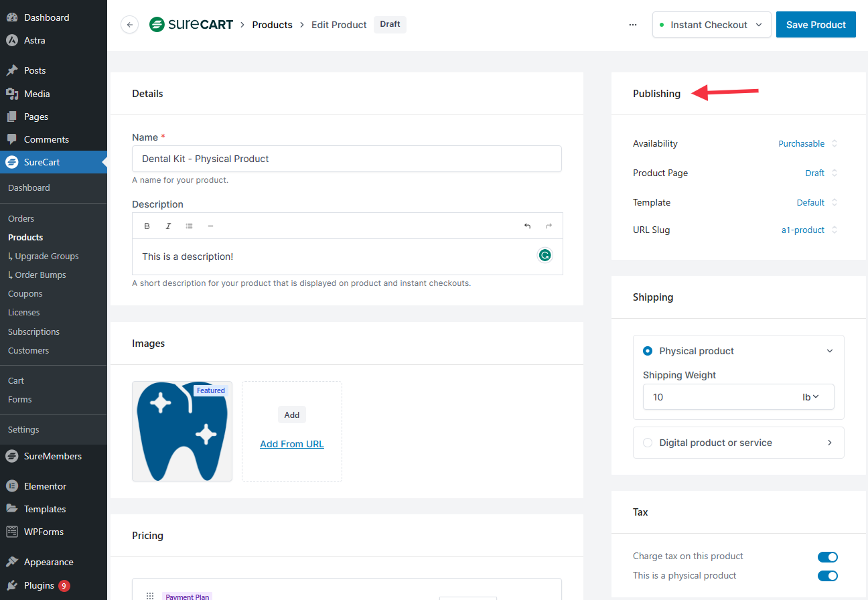The height and width of the screenshot is (600, 868).
Task: Change the shipping weight unit lb
Action: click(811, 397)
